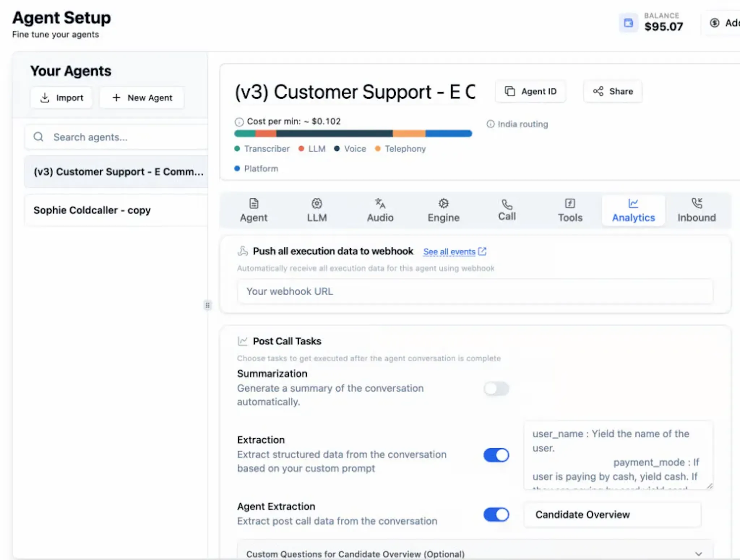This screenshot has width=740, height=560.
Task: Click the copy icon on Agent ID
Action: (x=509, y=91)
